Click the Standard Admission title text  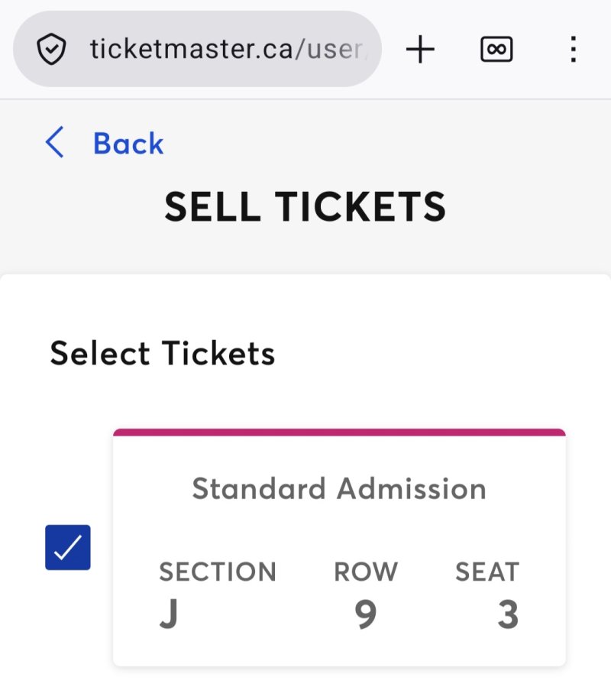point(339,488)
